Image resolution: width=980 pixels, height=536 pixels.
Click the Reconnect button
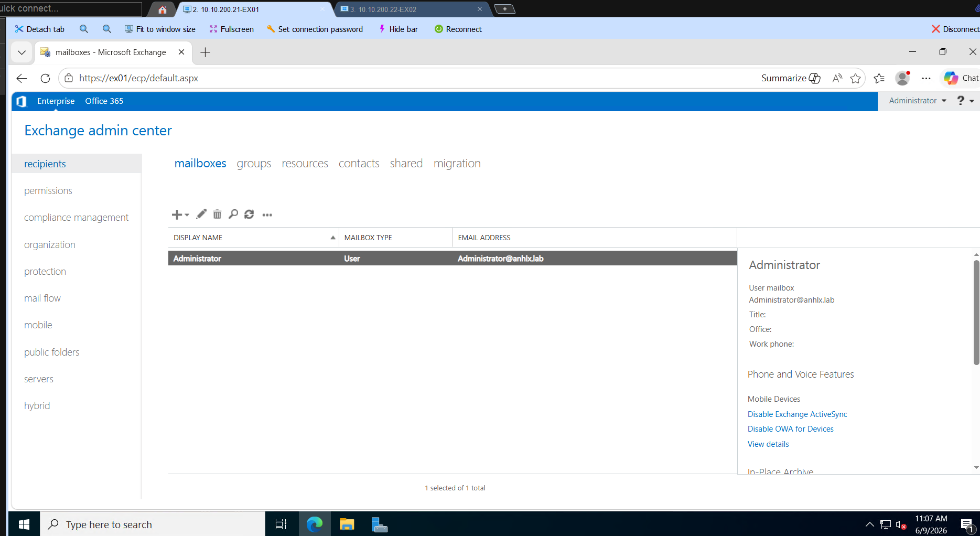[458, 29]
